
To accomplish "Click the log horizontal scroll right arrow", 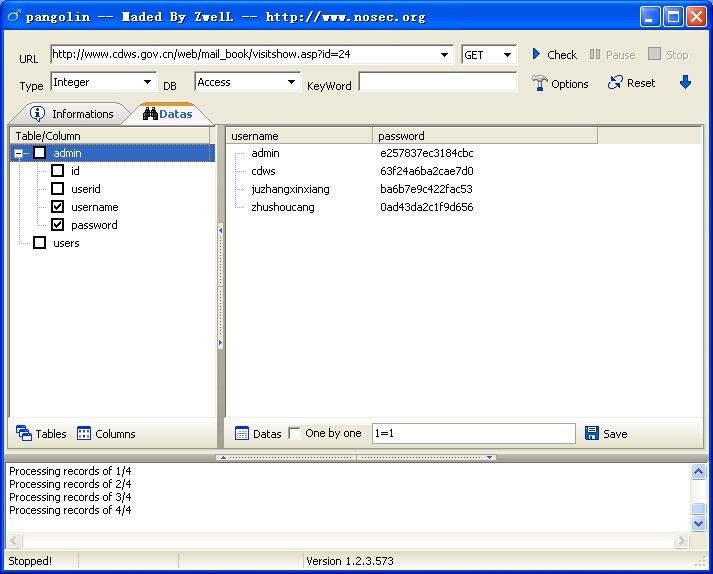I will point(681,540).
